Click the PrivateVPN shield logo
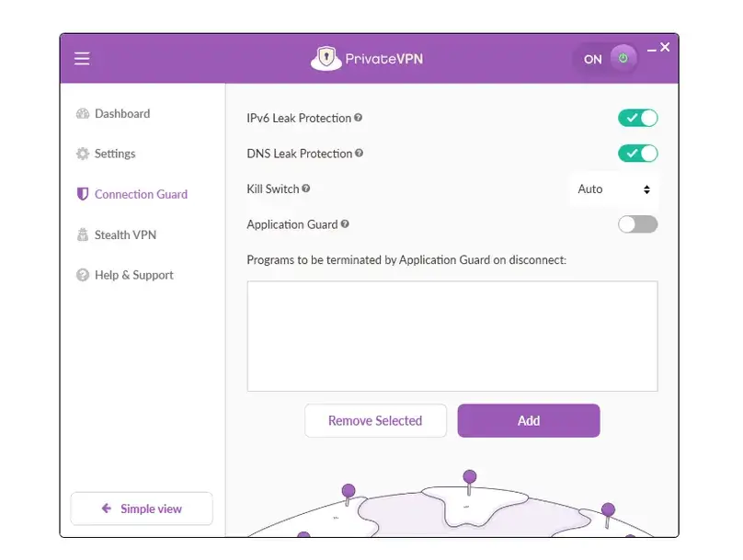This screenshot has height=560, width=743. coord(326,59)
